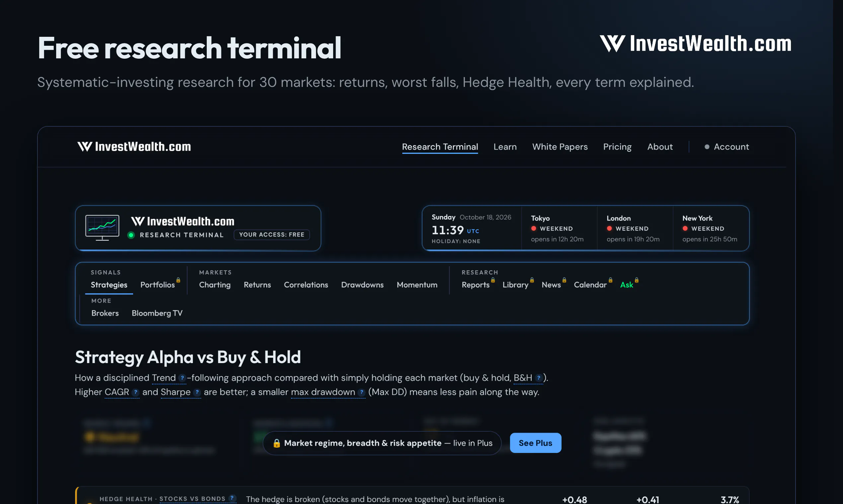Click the lock icon on Ask
Viewport: 843px width, 504px height.
(637, 280)
